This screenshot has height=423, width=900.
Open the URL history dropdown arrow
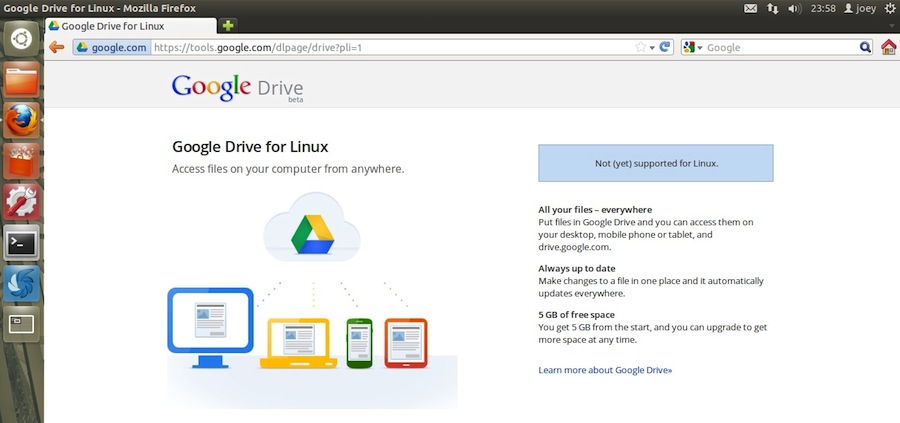pos(652,48)
